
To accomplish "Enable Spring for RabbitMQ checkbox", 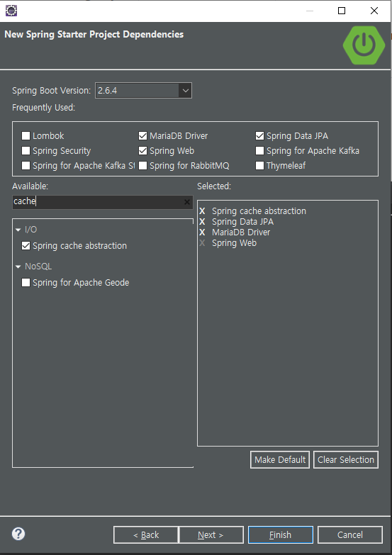I will pos(142,166).
